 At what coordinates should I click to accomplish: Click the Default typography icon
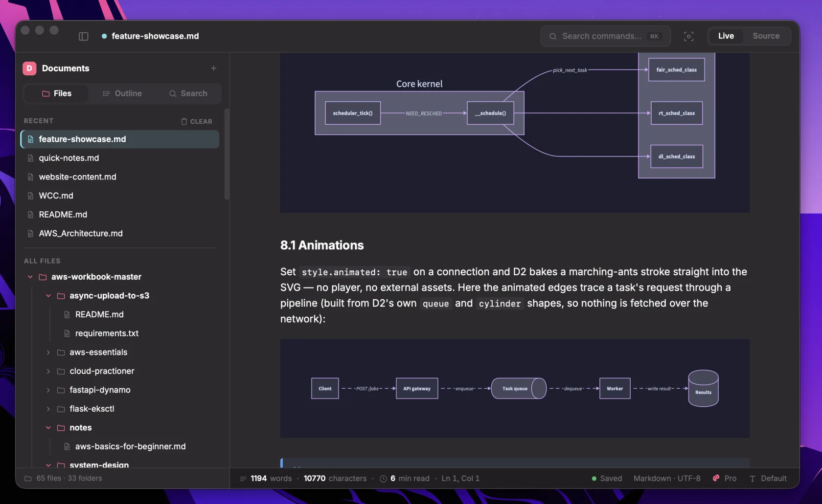[x=753, y=479]
